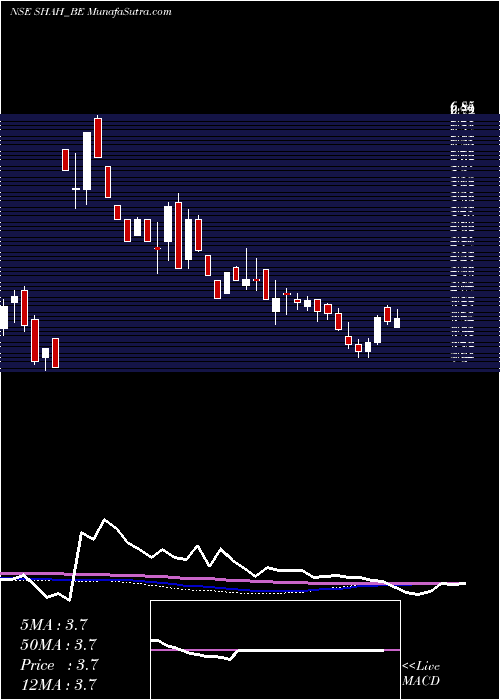Viewport: 500px width, 700px height.
Task: Click the "Price : 3.7" value label
Action: [59, 665]
